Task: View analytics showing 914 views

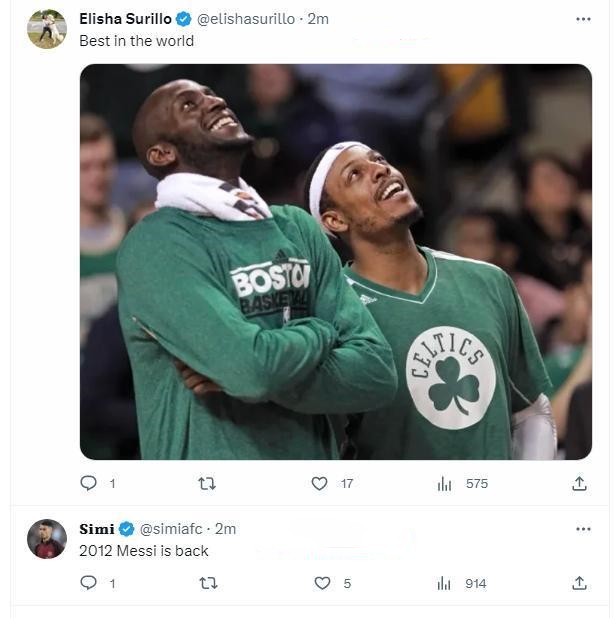Action: [x=462, y=583]
